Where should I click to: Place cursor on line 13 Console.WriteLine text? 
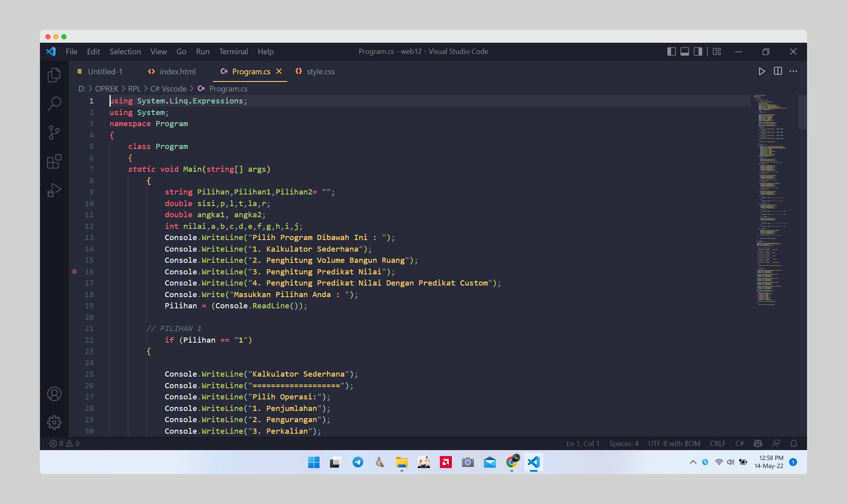(280, 238)
